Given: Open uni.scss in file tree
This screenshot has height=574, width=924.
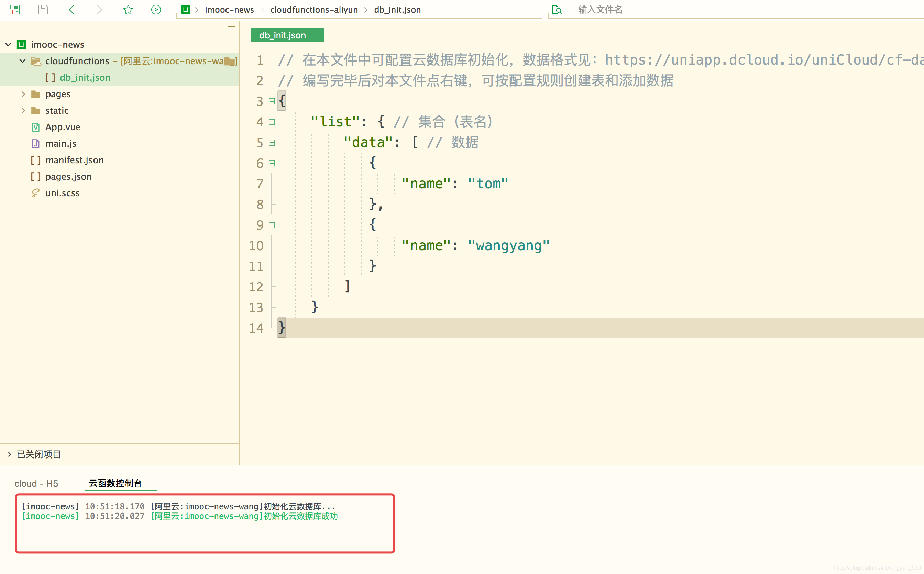Looking at the screenshot, I should [x=62, y=193].
